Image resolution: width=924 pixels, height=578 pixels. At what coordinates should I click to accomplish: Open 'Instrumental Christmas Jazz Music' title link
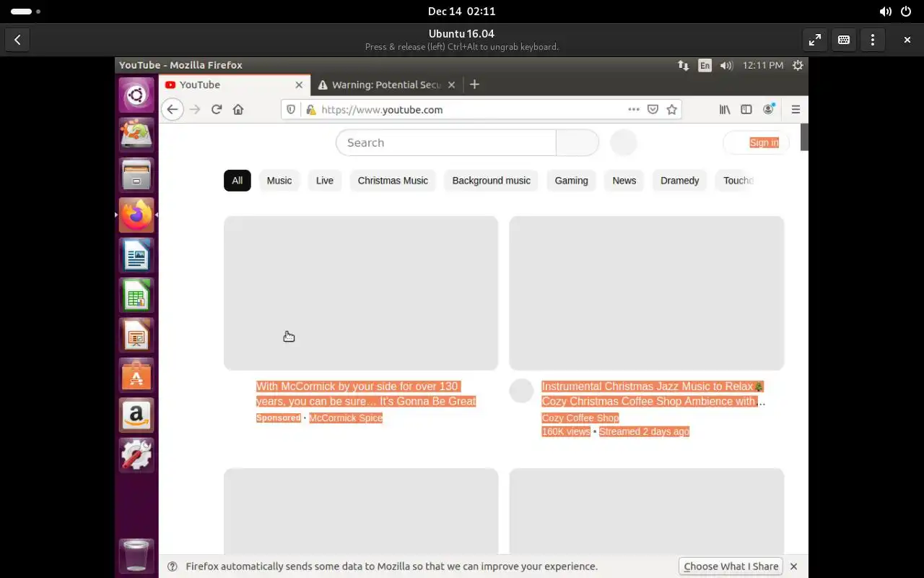pos(653,394)
